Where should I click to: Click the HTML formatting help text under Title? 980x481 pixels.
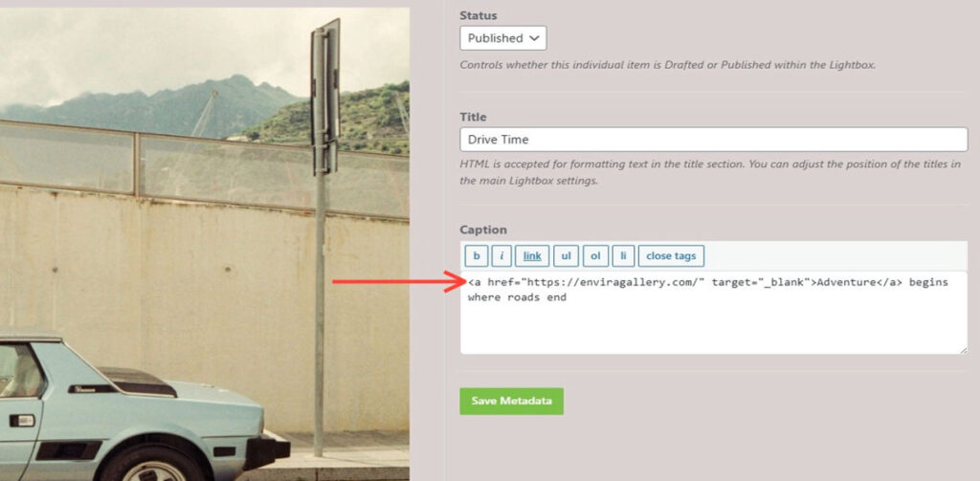pyautogui.click(x=713, y=173)
